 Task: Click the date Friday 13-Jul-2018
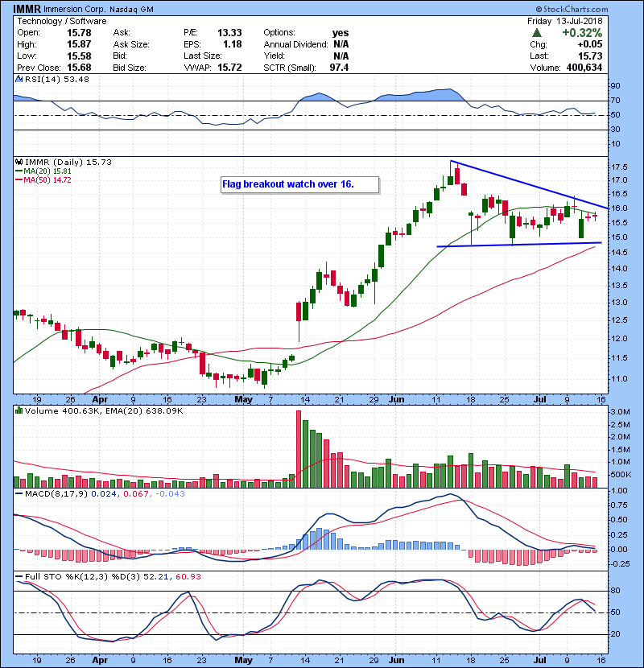(565, 21)
